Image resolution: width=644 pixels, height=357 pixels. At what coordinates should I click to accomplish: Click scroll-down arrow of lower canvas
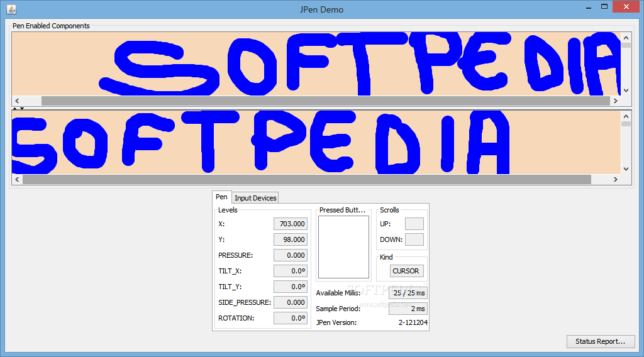(x=626, y=169)
